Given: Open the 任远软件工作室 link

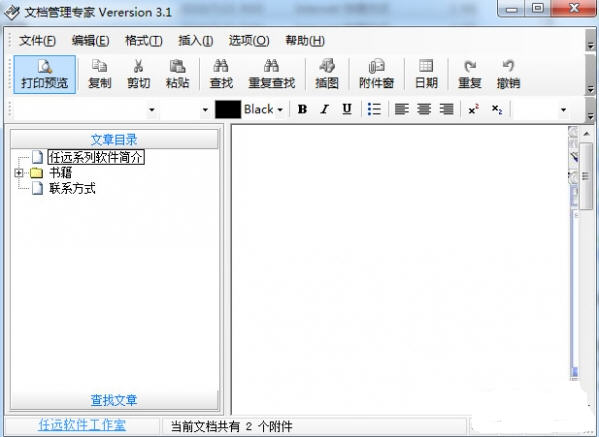Looking at the screenshot, I should [82, 425].
